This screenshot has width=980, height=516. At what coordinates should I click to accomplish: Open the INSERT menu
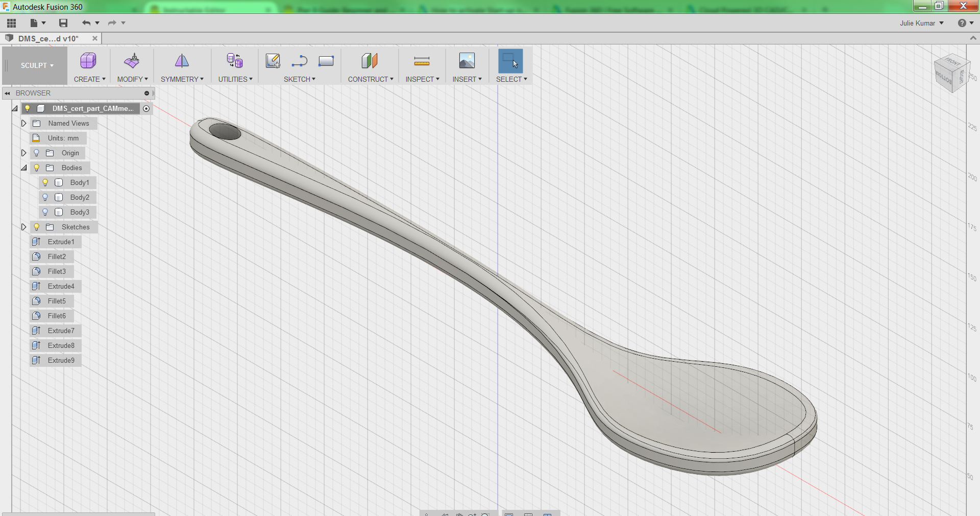tap(467, 79)
